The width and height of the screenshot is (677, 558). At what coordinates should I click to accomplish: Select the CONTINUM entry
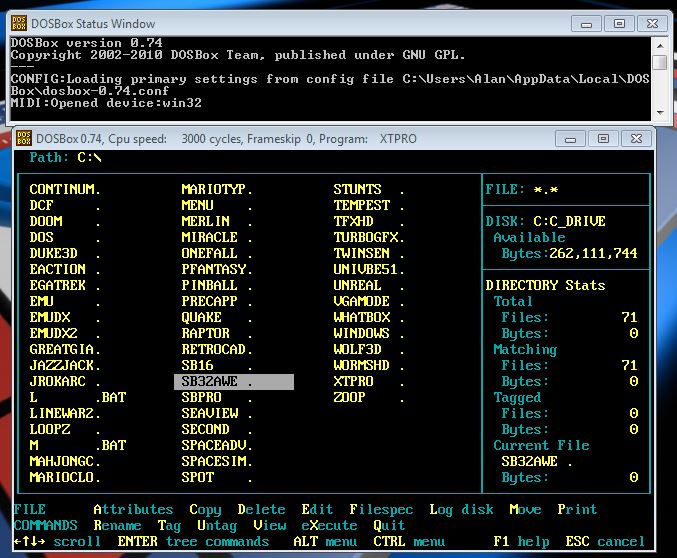coord(65,190)
